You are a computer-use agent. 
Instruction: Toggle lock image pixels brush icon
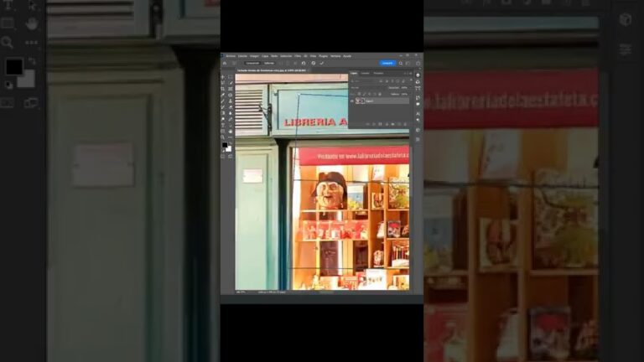coord(364,94)
